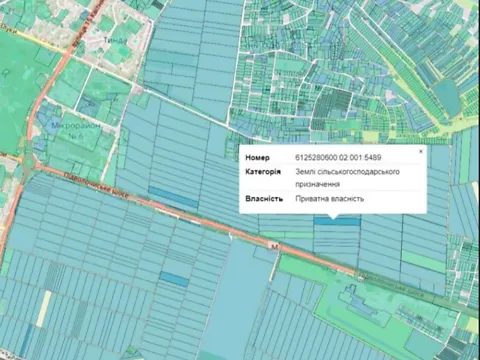The image size is (480, 360).
Task: Click the M road marker on the highway
Action: pos(275,247)
